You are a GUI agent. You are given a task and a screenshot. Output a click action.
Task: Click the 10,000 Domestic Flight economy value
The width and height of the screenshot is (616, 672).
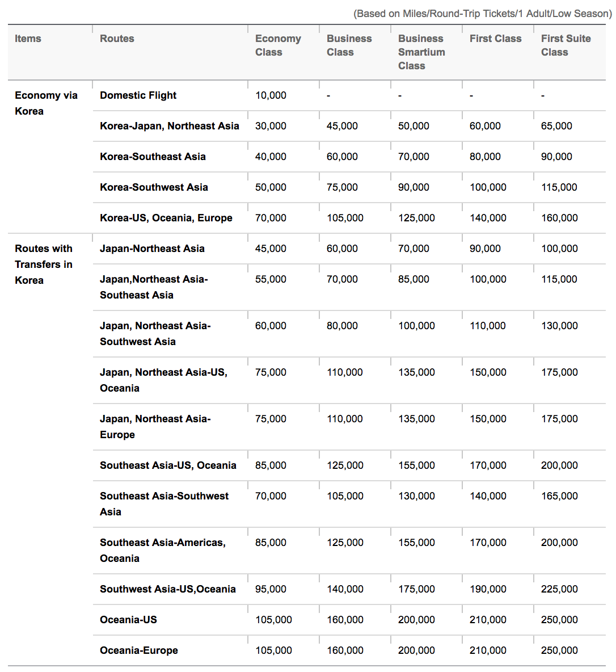271,95
